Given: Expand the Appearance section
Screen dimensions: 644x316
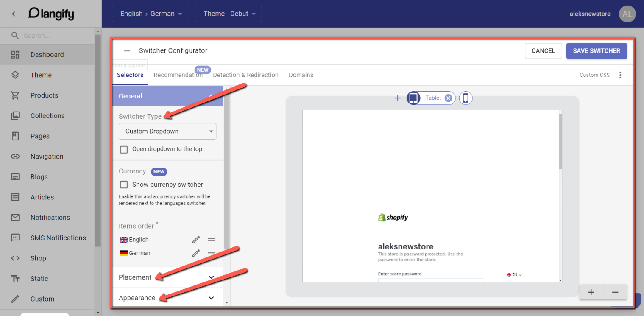Looking at the screenshot, I should tap(168, 298).
